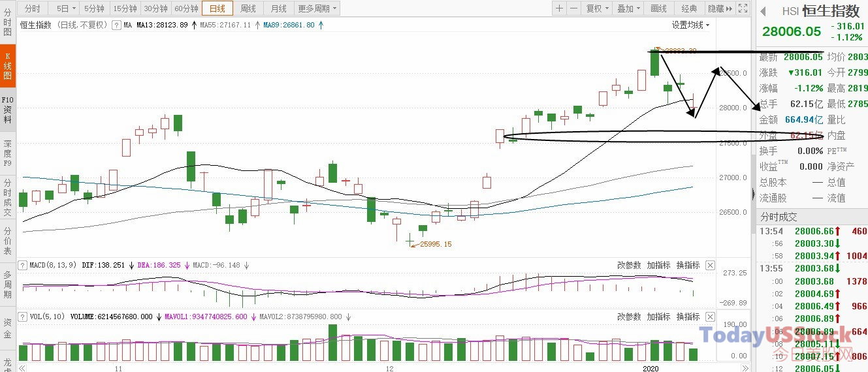Click MA55:27167.11 moving average label

(x=225, y=25)
